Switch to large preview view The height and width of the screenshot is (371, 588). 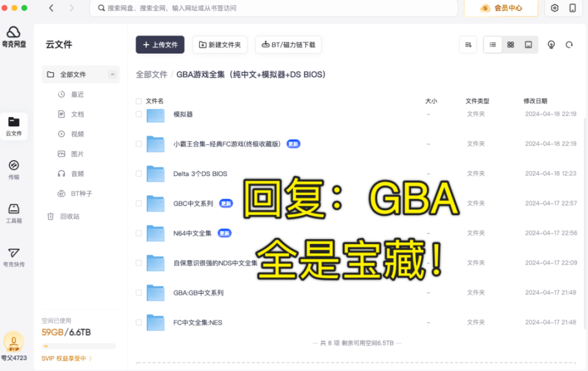coord(529,45)
